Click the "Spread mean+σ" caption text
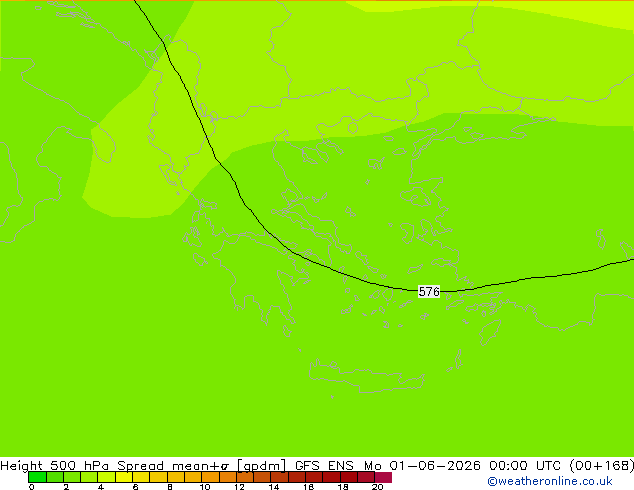This screenshot has height=490, width=634. 173,465
